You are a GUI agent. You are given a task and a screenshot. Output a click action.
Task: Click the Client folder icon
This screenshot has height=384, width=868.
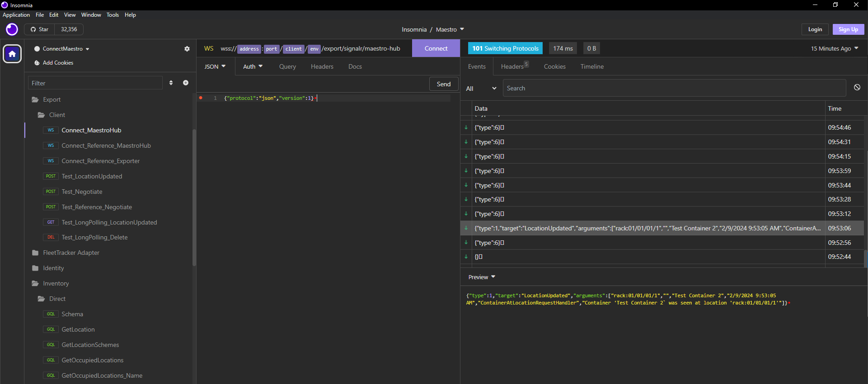[x=42, y=115]
